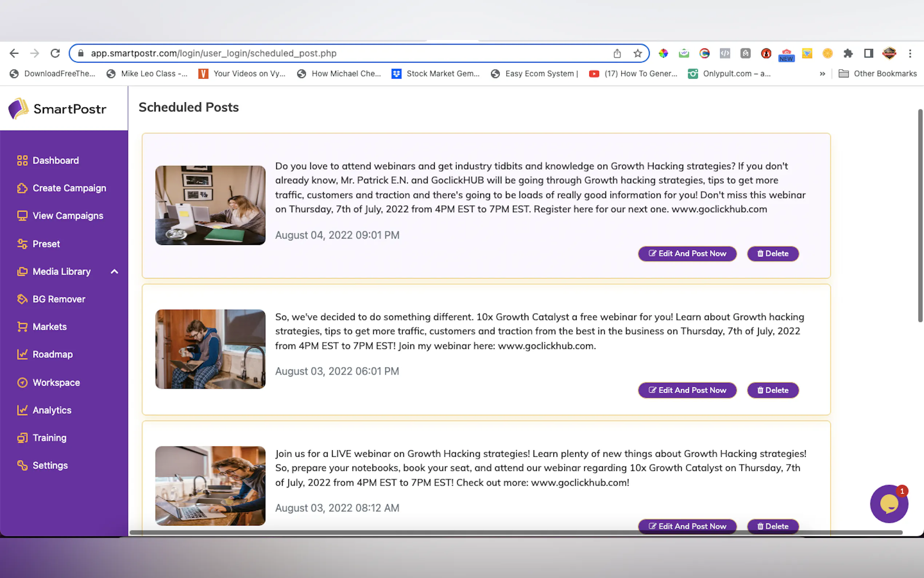Delete the August 03 06:01 PM post
This screenshot has width=924, height=578.
(772, 390)
